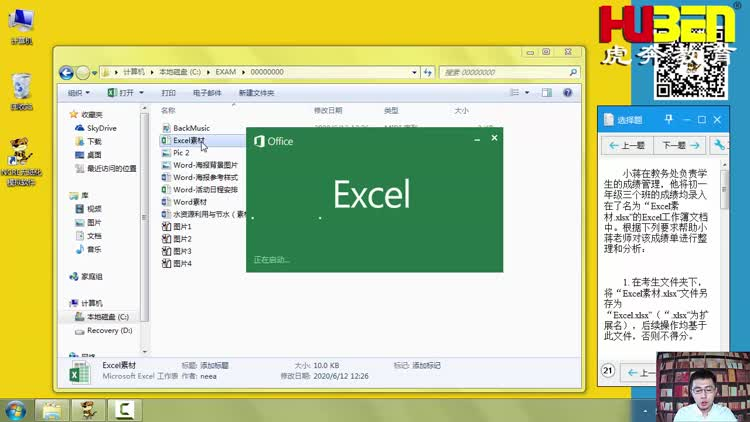
Task: Go to previous question with 上一题
Action: point(628,145)
